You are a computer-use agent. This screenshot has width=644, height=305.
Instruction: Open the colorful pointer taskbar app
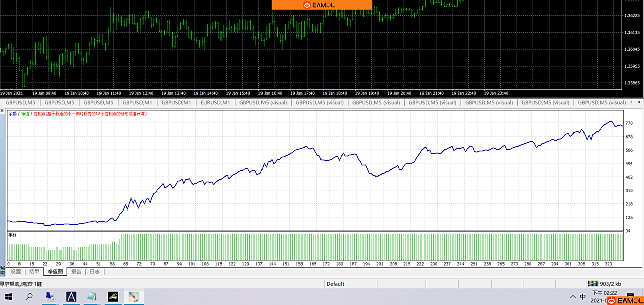[133, 297]
